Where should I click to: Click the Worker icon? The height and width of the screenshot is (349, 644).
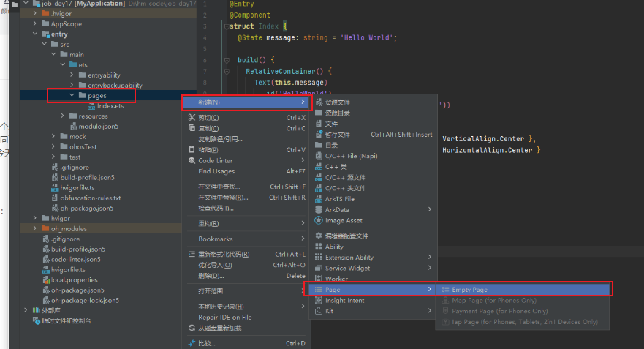tap(318, 279)
